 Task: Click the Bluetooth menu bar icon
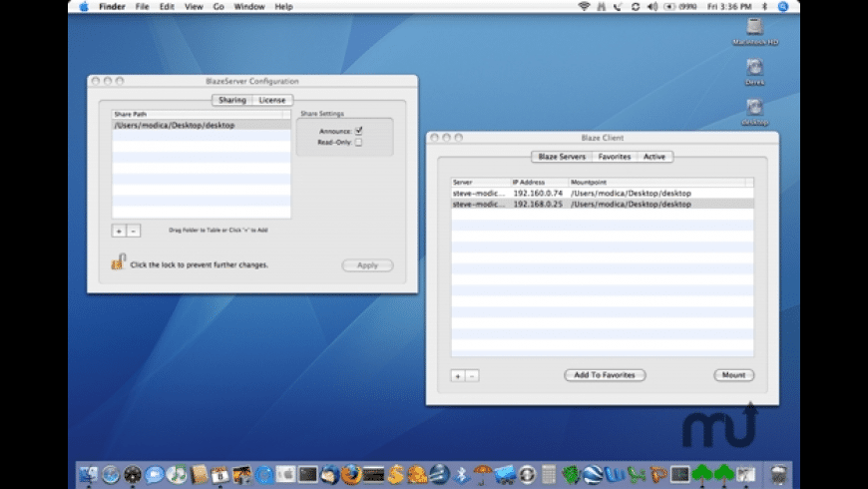[x=765, y=7]
